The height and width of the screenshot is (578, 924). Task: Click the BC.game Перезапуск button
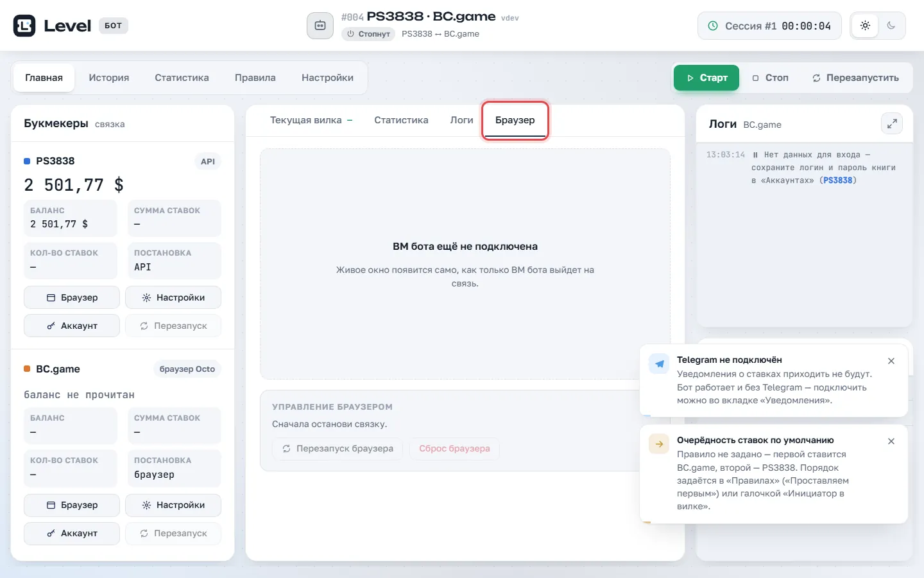pos(173,533)
